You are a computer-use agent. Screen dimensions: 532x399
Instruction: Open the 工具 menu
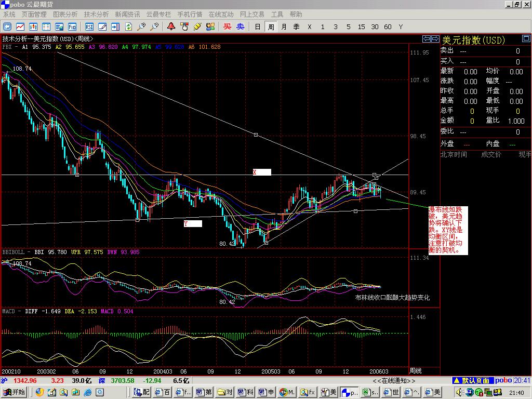coord(277,14)
